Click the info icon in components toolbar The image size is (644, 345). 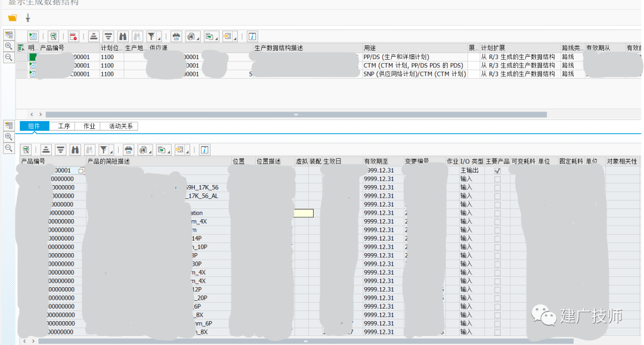(205, 150)
